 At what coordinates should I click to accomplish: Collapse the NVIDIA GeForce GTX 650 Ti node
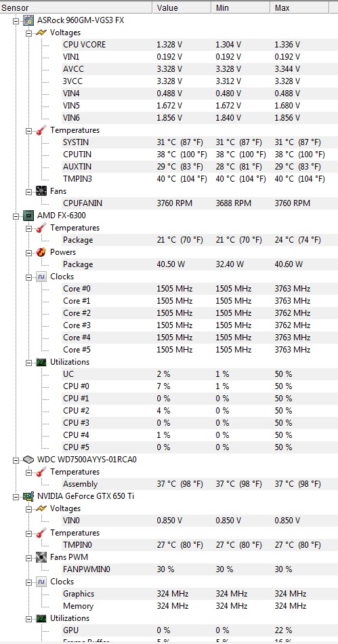coord(16,496)
